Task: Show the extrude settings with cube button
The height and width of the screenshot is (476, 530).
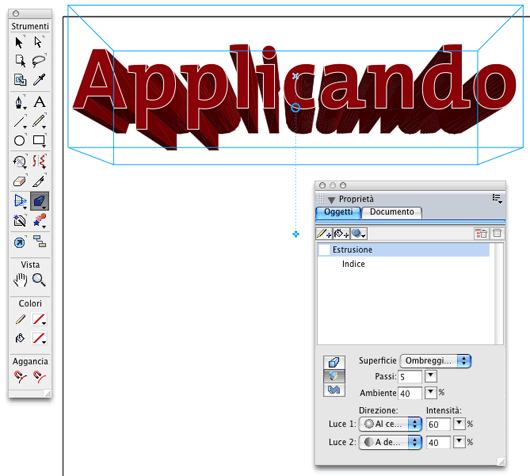Action: [x=334, y=362]
